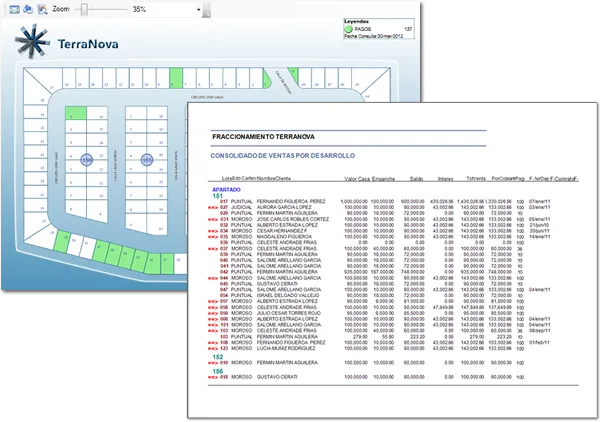The width and height of the screenshot is (600, 422).
Task: Click the red arrow marker beside lot 027
Action: [213, 207]
